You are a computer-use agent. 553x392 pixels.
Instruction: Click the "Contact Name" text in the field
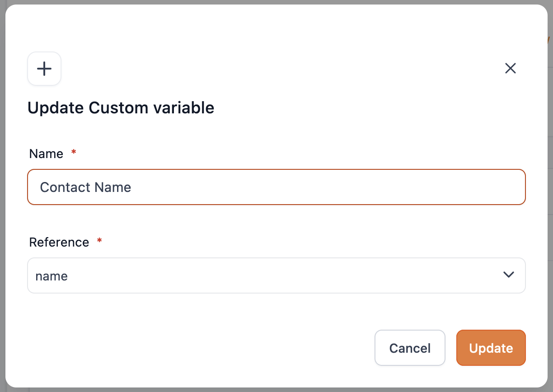click(x=86, y=187)
